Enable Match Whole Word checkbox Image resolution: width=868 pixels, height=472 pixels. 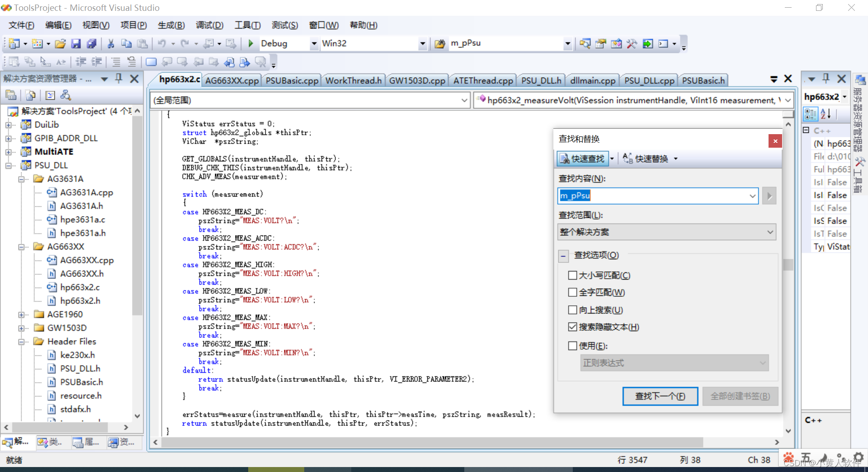(572, 292)
